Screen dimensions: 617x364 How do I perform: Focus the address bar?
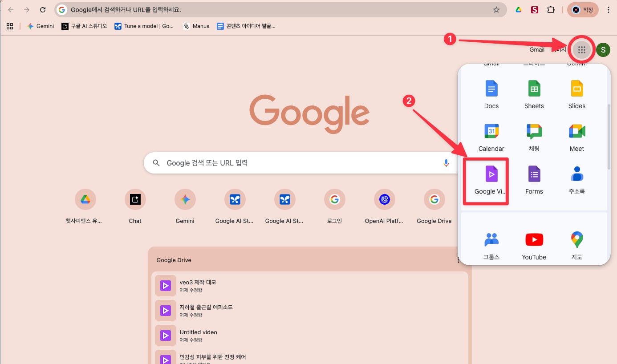[281, 10]
